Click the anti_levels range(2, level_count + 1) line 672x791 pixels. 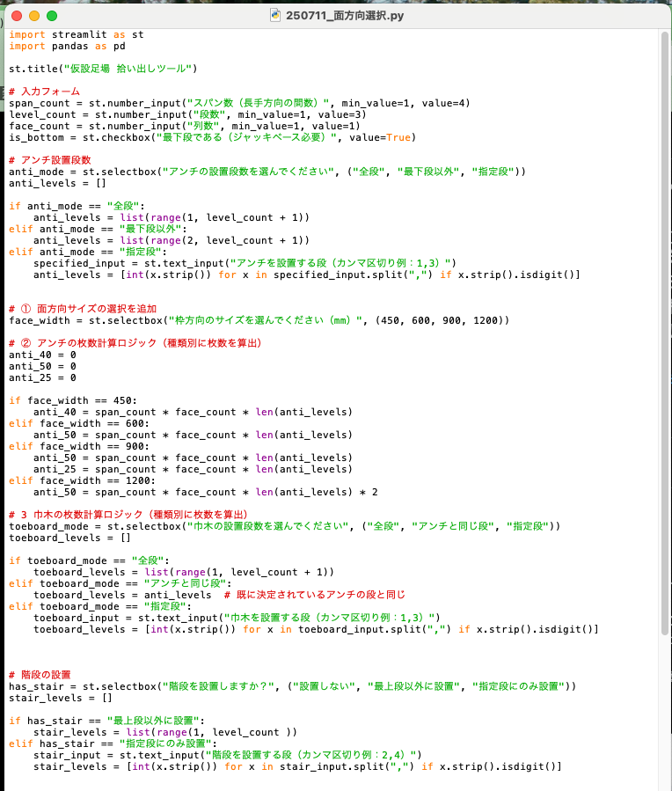pyautogui.click(x=172, y=240)
